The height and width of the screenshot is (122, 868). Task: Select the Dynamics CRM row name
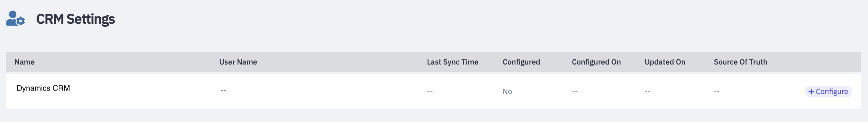pos(43,88)
